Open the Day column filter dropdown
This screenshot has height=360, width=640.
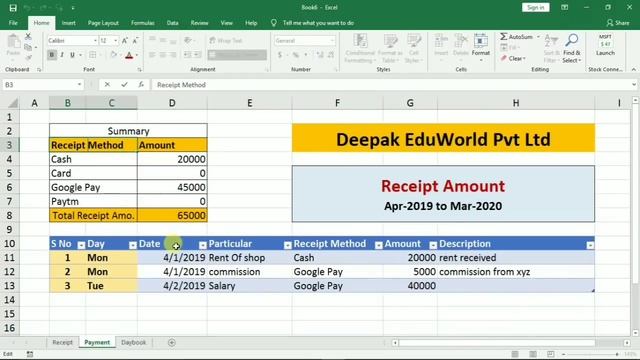[133, 245]
